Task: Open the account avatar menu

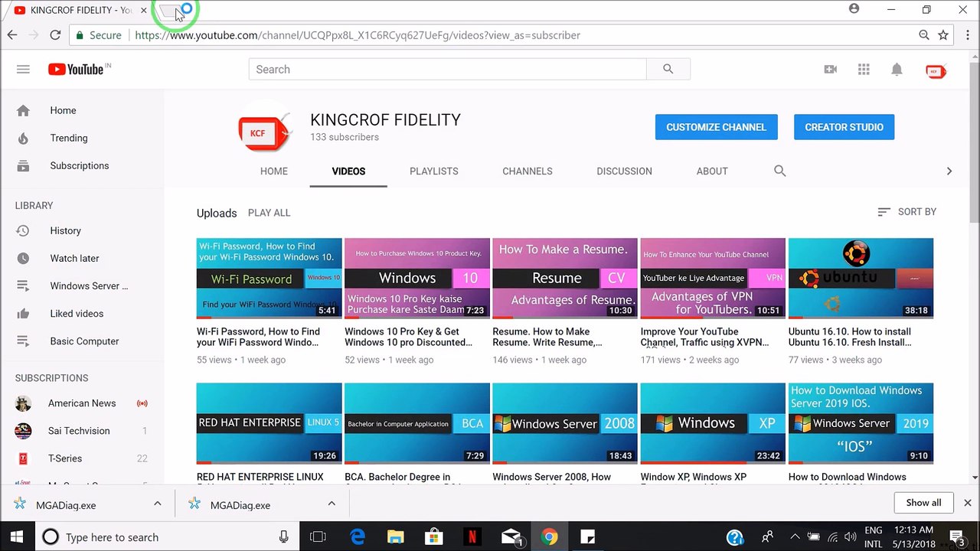Action: pyautogui.click(x=936, y=70)
